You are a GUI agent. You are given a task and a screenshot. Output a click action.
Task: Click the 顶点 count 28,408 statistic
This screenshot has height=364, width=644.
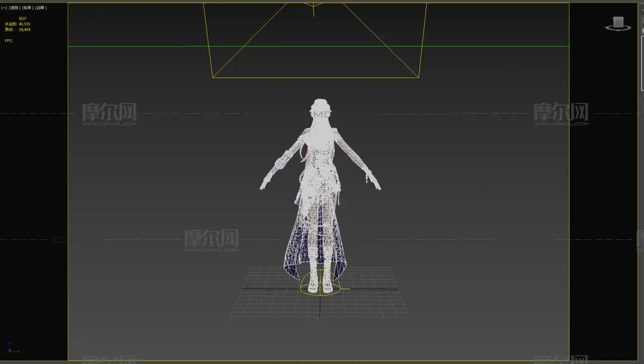18,30
